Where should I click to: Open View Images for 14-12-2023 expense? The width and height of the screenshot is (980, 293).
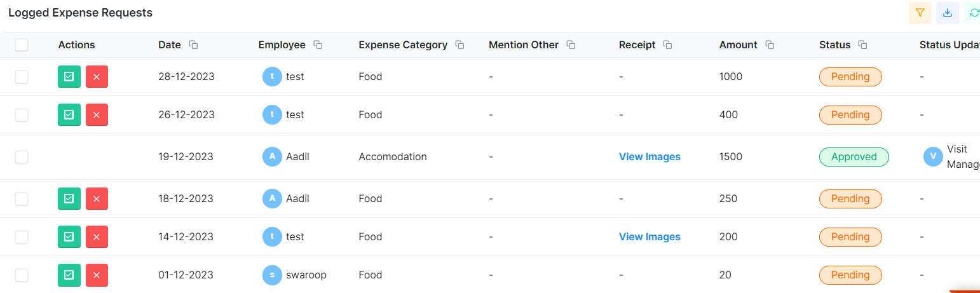point(650,236)
